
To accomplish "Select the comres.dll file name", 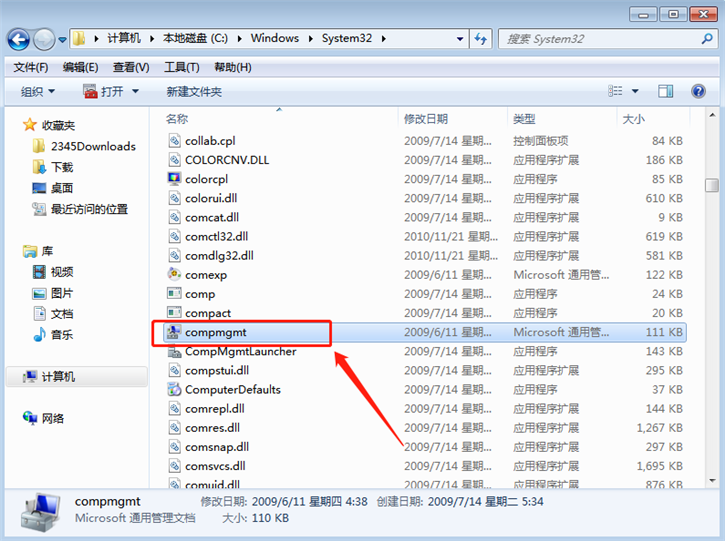I will pyautogui.click(x=213, y=428).
